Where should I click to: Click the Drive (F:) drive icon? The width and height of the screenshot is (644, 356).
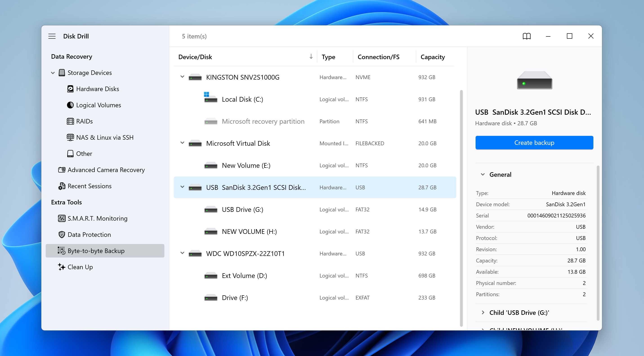pyautogui.click(x=211, y=298)
